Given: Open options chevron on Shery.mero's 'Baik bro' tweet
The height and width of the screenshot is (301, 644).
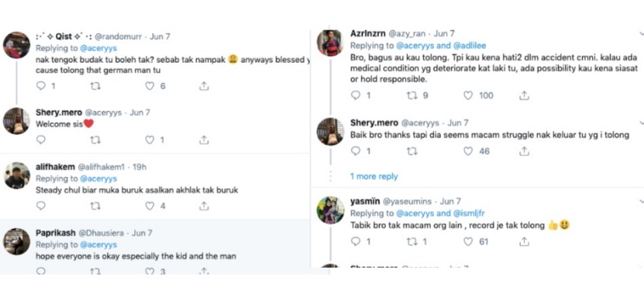Looking at the screenshot, I should coord(641,123).
